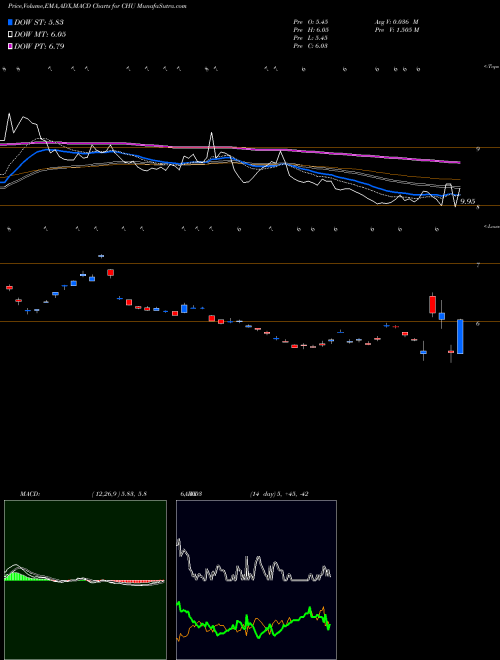Click the magenta DOW PT legend swatch
The width and height of the screenshot is (500, 660).
(x=10, y=46)
